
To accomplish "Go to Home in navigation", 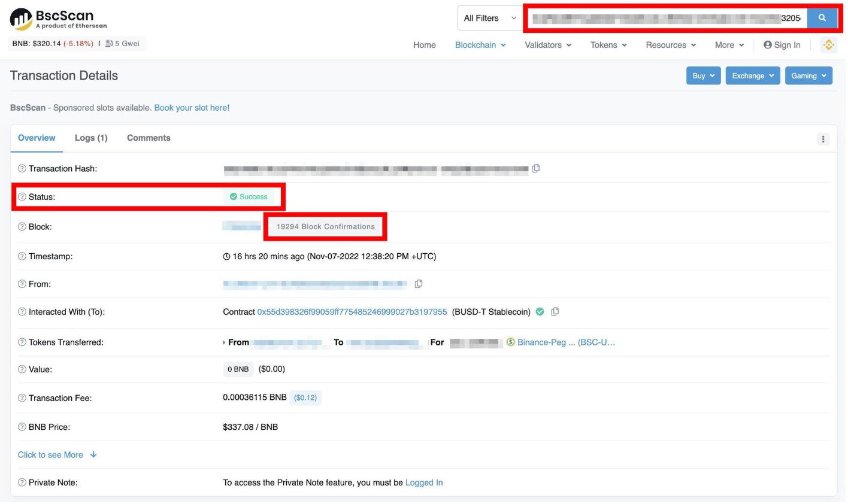I will pyautogui.click(x=425, y=45).
